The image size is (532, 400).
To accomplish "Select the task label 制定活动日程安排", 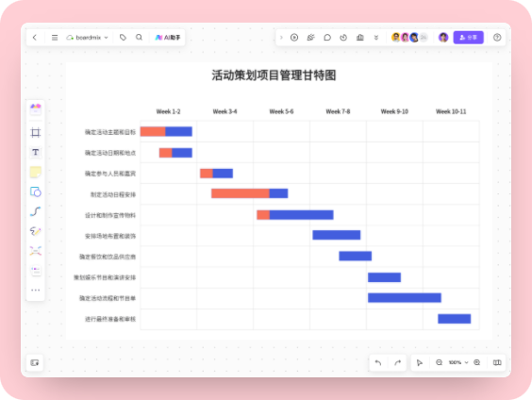I will (113, 194).
